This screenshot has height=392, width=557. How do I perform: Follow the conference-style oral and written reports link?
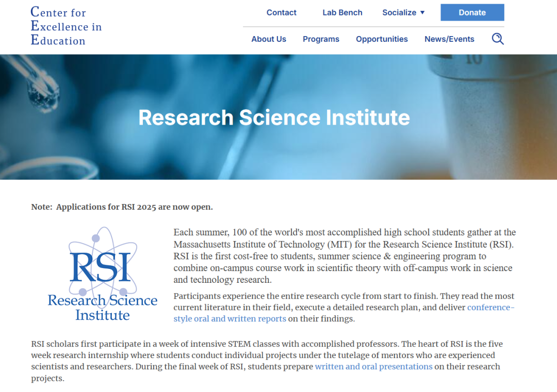(x=344, y=313)
